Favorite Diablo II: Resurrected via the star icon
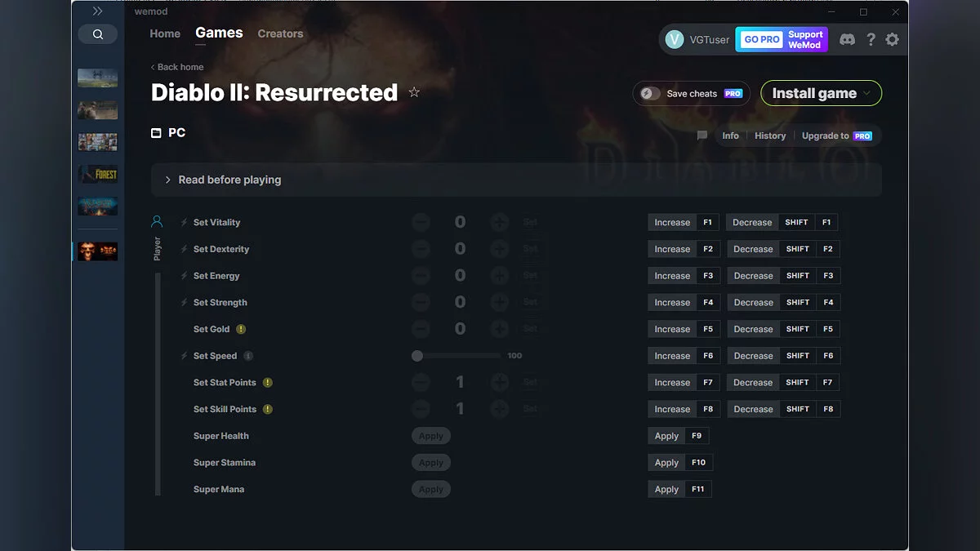This screenshot has width=980, height=551. [x=414, y=92]
